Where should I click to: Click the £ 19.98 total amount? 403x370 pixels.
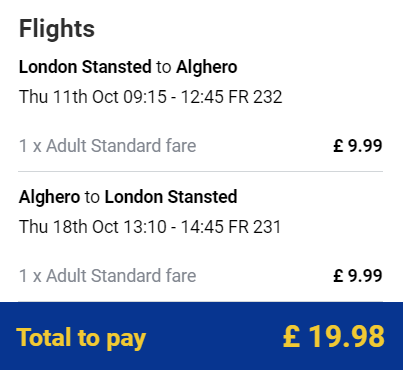334,337
